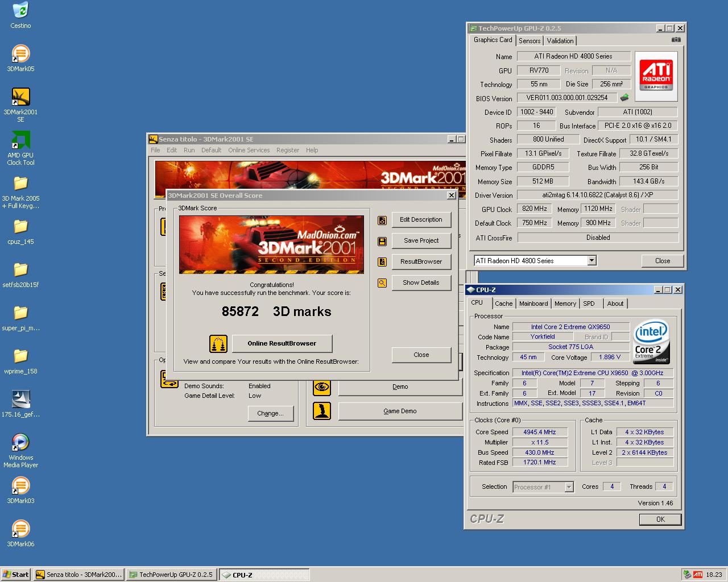Click the Edit Description button
This screenshot has height=582, width=728.
tap(421, 219)
